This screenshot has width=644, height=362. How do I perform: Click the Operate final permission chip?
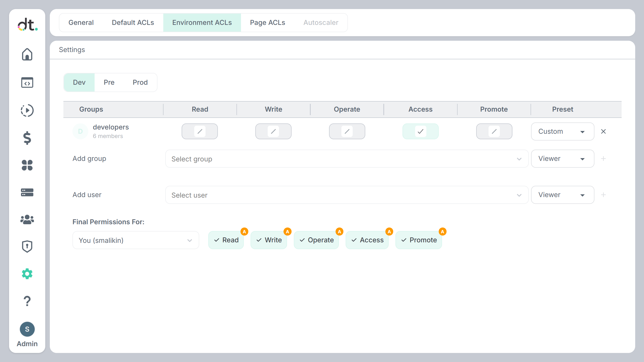click(316, 240)
